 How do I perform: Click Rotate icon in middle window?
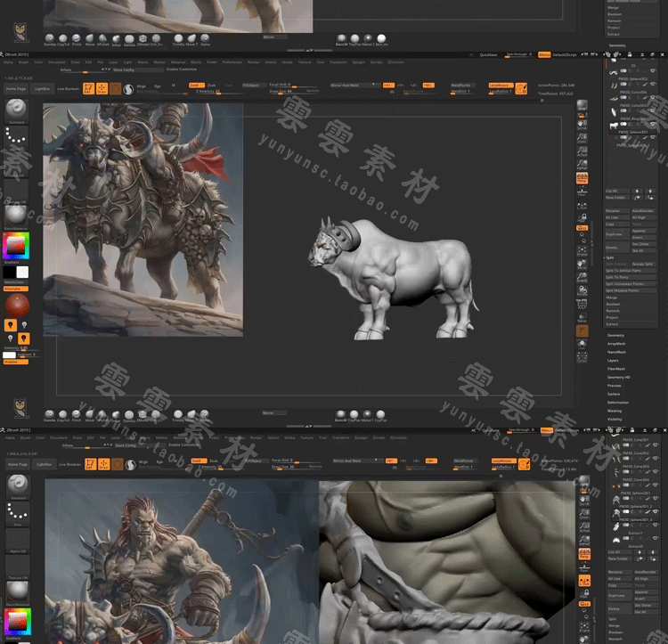click(x=582, y=290)
